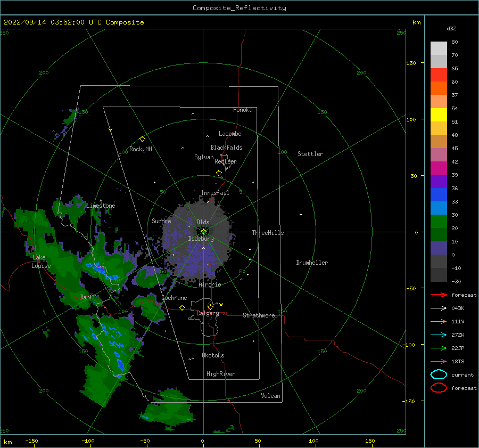Select the orange 111V arrow in legend
The image size is (479, 448).
[x=439, y=321]
